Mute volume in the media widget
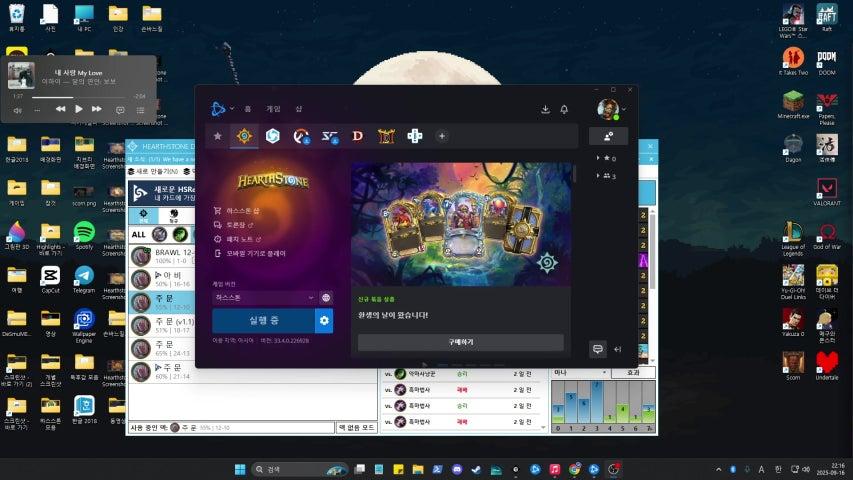 [17, 110]
